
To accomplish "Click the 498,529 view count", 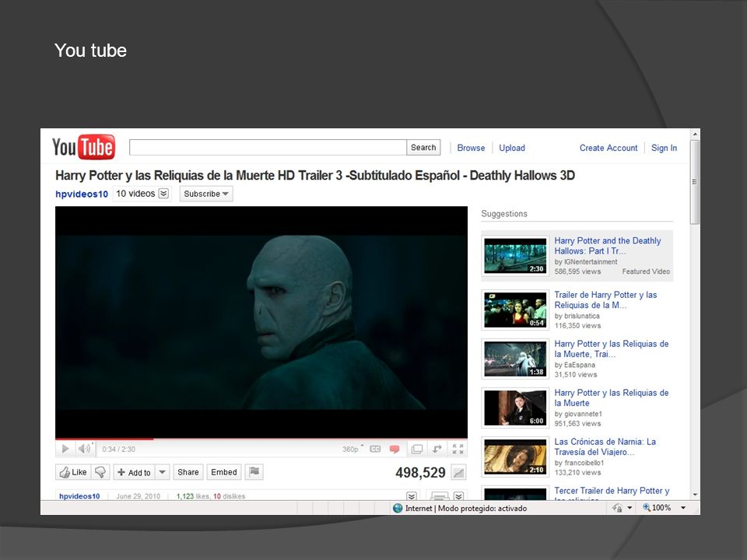I will [420, 473].
